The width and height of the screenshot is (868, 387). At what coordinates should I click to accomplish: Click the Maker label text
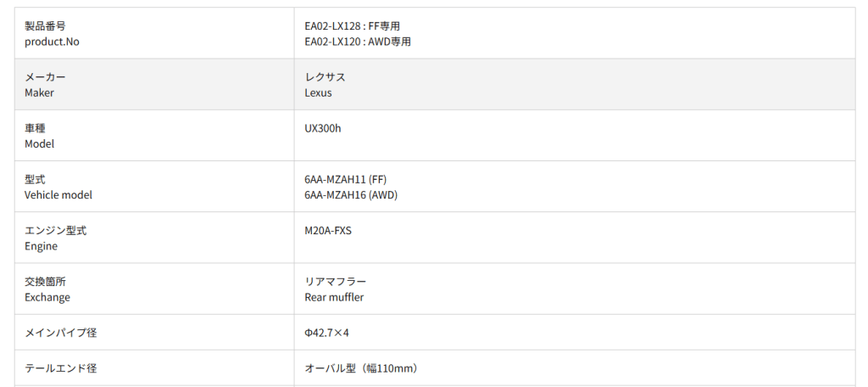(x=39, y=93)
